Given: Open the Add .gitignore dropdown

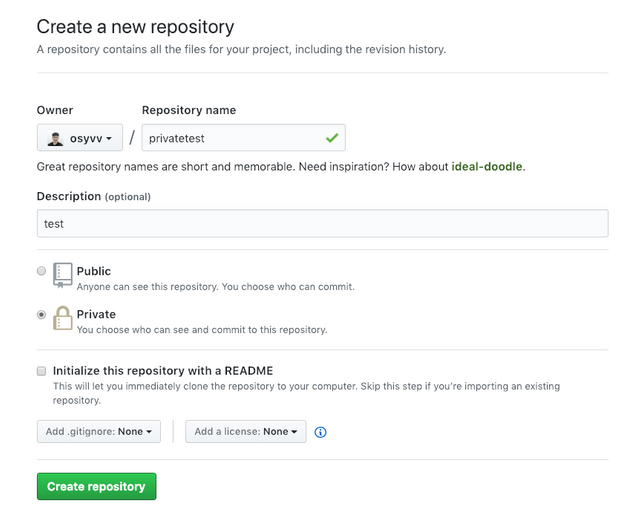Looking at the screenshot, I should (x=99, y=432).
